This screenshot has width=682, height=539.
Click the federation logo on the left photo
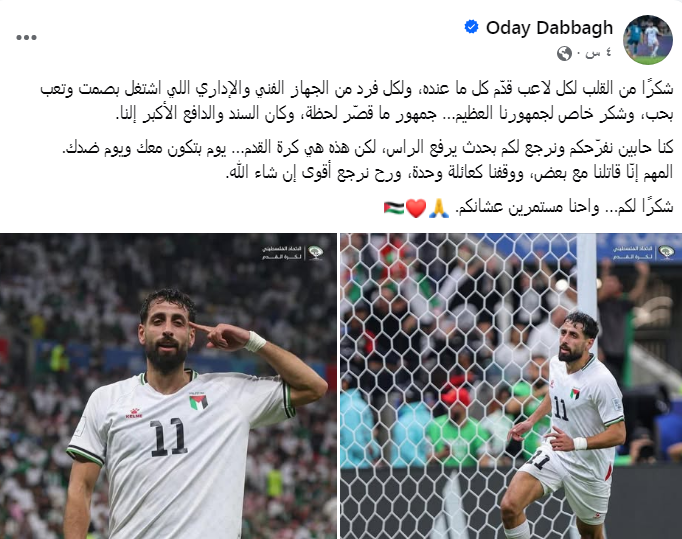pos(292,253)
